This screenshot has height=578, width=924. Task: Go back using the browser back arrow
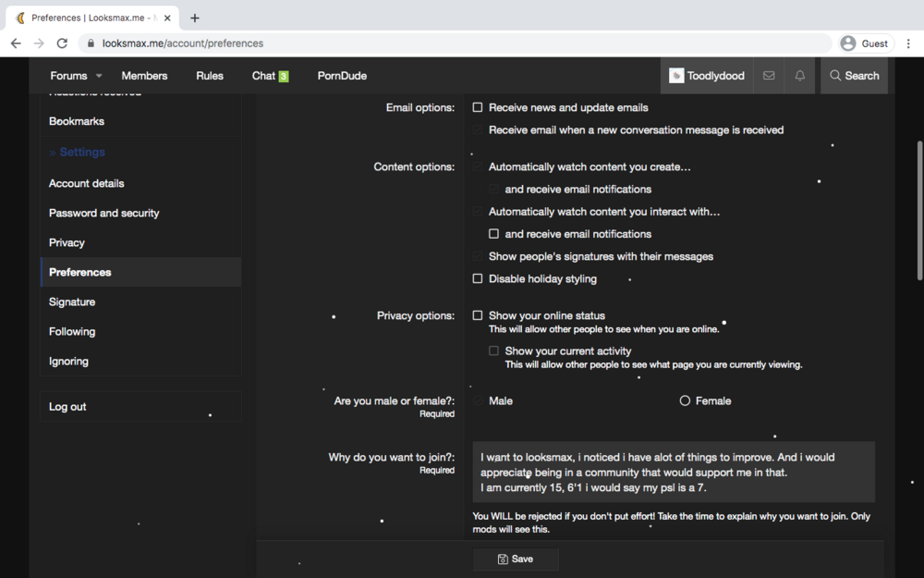tap(16, 43)
